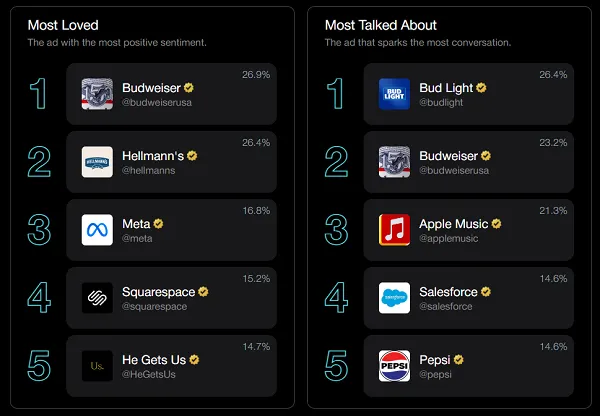
Task: Click the He Gets Us logo
Action: click(97, 366)
